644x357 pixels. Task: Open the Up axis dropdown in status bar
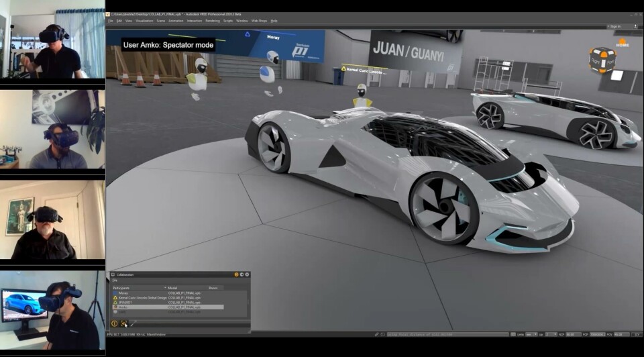551,334
